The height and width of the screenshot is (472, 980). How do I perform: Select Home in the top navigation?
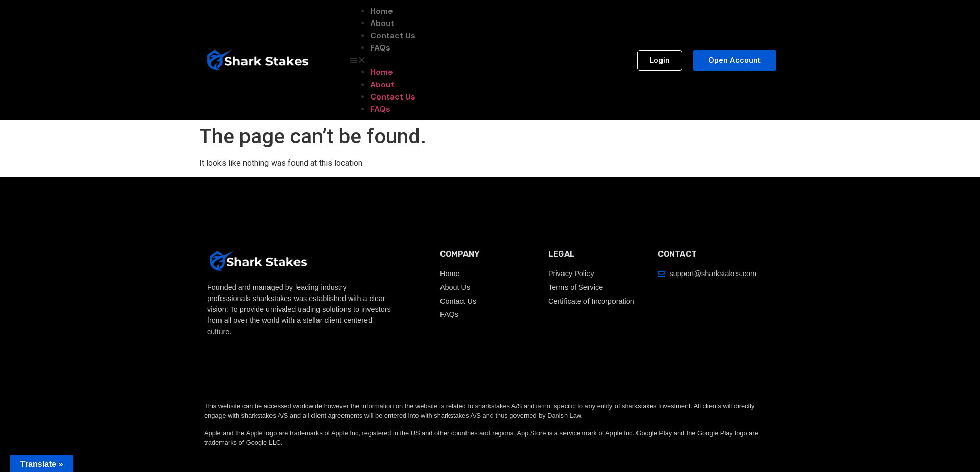[x=381, y=11]
